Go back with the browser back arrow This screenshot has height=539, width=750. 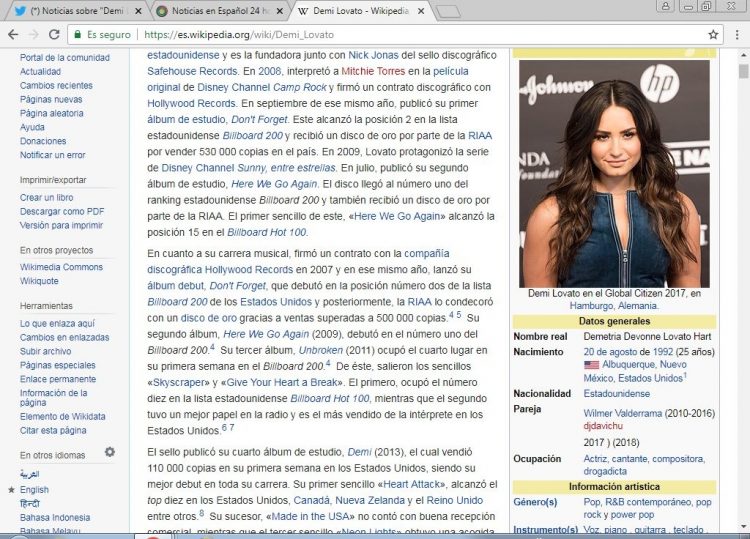point(13,34)
